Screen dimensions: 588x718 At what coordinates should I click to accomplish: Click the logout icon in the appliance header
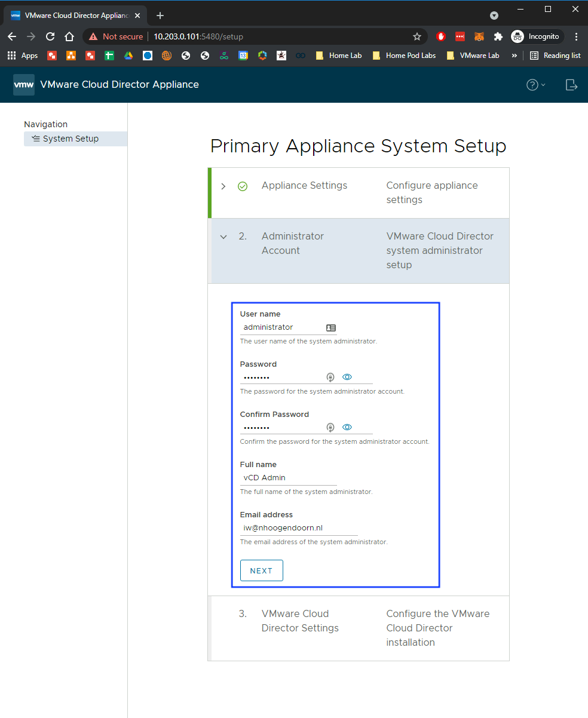coord(571,85)
